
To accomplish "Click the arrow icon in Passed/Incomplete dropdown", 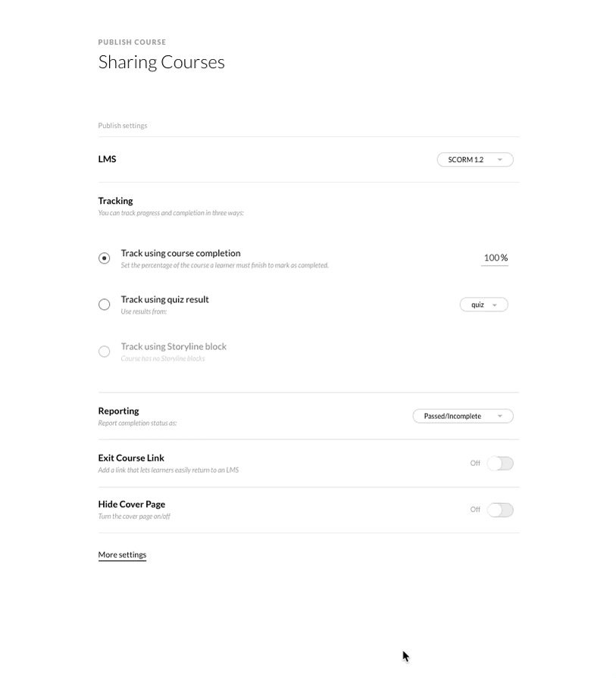I will [500, 416].
